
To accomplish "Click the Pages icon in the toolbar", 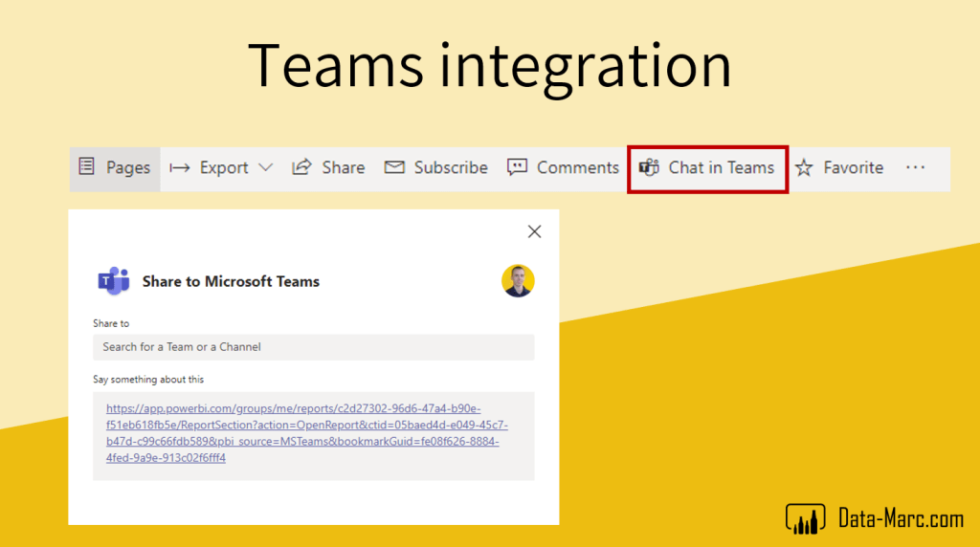I will 87,167.
